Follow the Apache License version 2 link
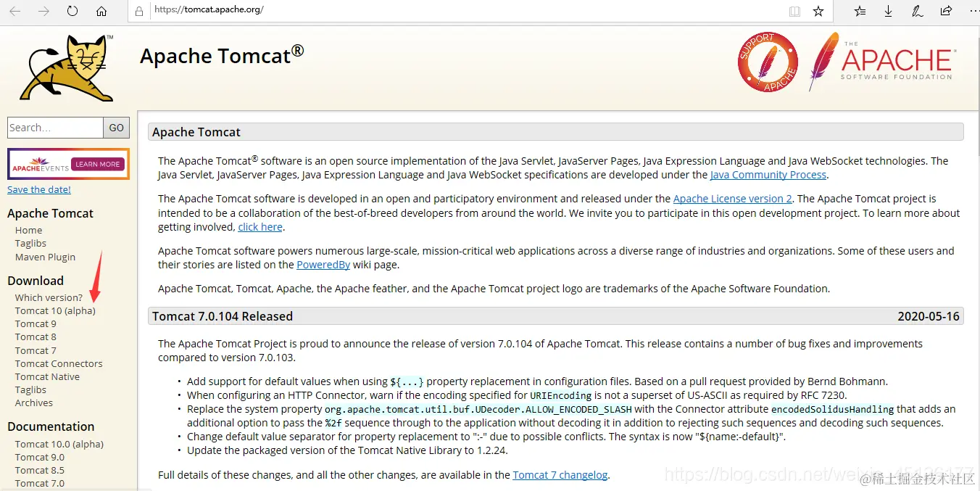980x491 pixels. tap(733, 199)
